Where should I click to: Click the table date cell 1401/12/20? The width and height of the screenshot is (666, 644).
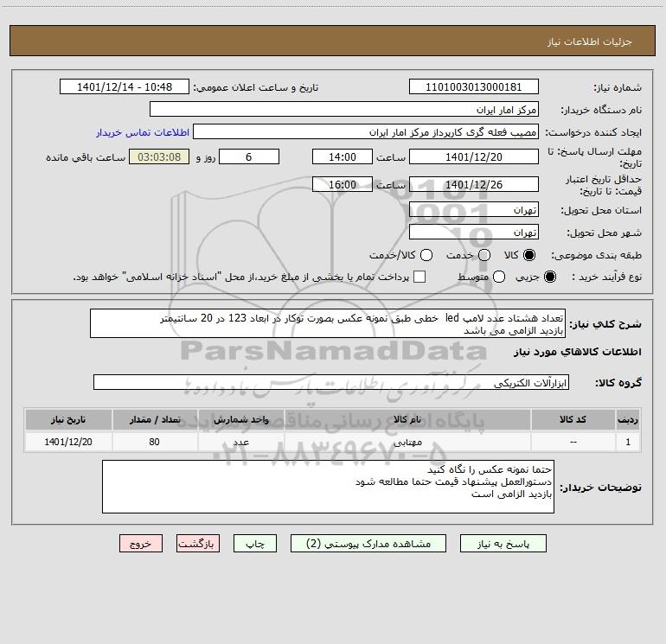68,442
